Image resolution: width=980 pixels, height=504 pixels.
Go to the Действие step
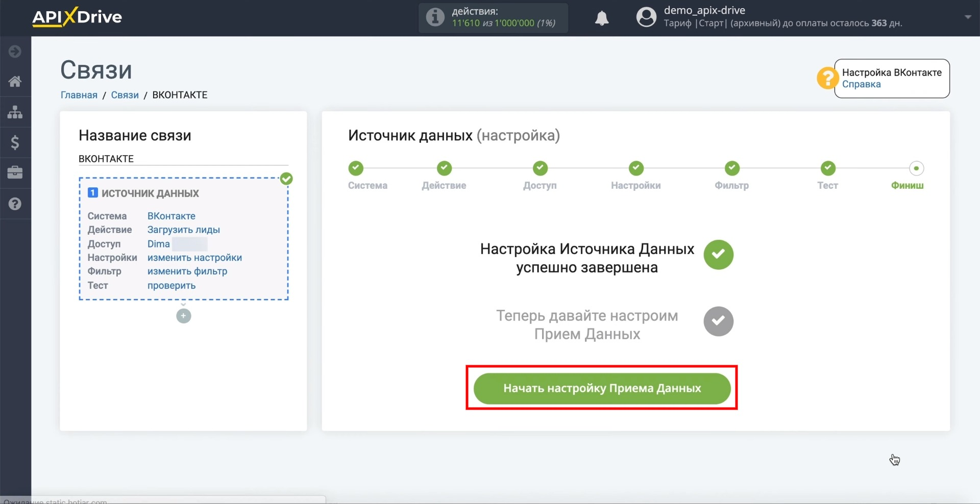coord(444,168)
